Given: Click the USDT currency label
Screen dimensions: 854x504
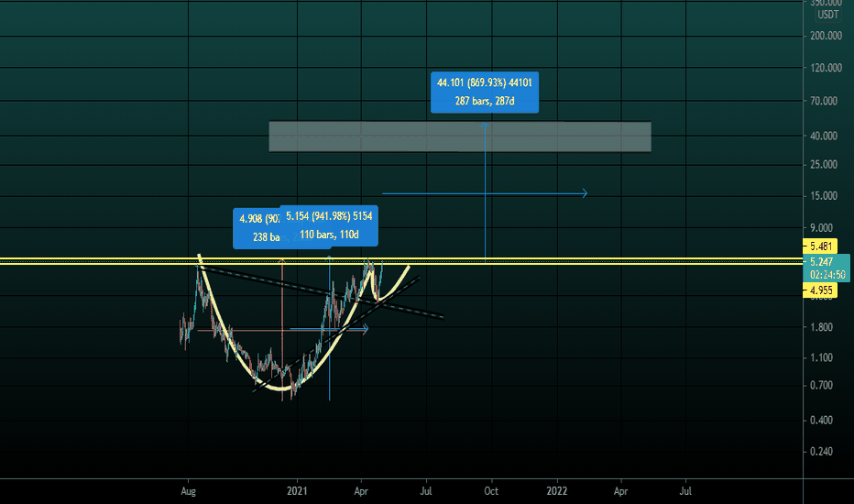Looking at the screenshot, I should pos(827,15).
